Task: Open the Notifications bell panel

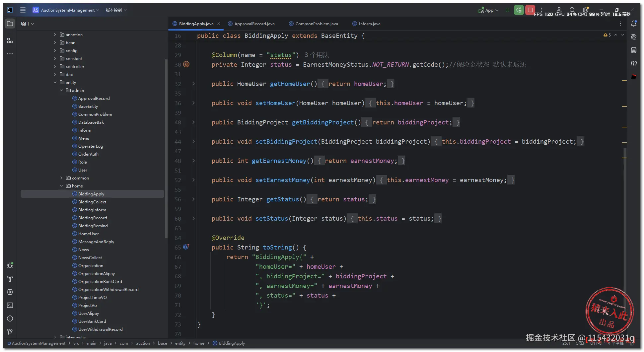Action: [x=634, y=24]
